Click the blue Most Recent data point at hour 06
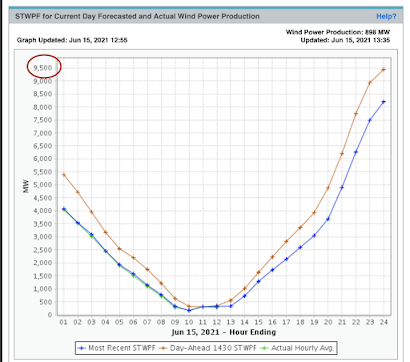 pyautogui.click(x=133, y=274)
